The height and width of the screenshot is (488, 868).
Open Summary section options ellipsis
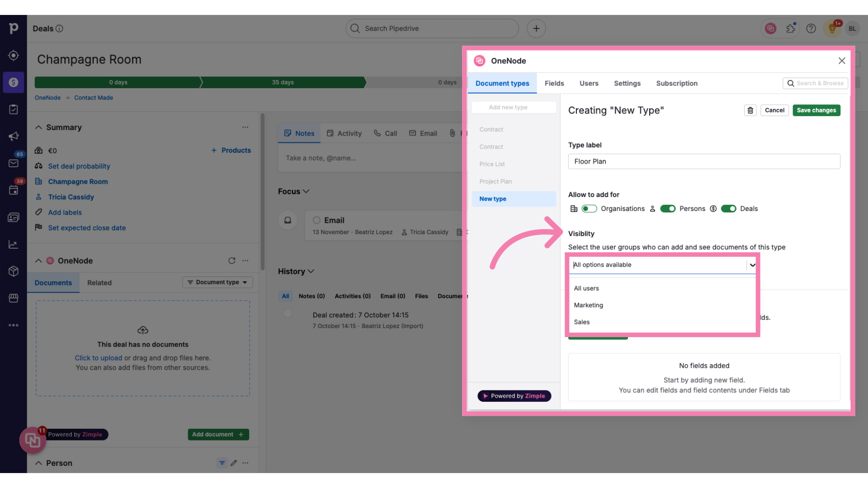[245, 127]
